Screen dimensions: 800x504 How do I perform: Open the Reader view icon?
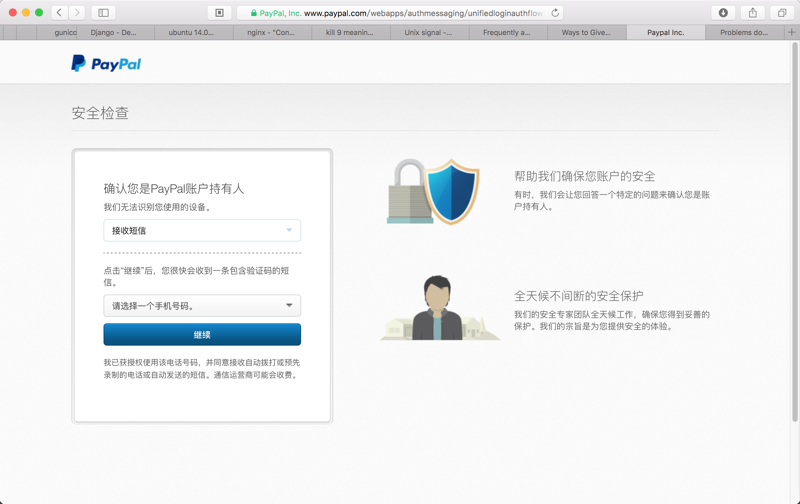click(x=219, y=13)
